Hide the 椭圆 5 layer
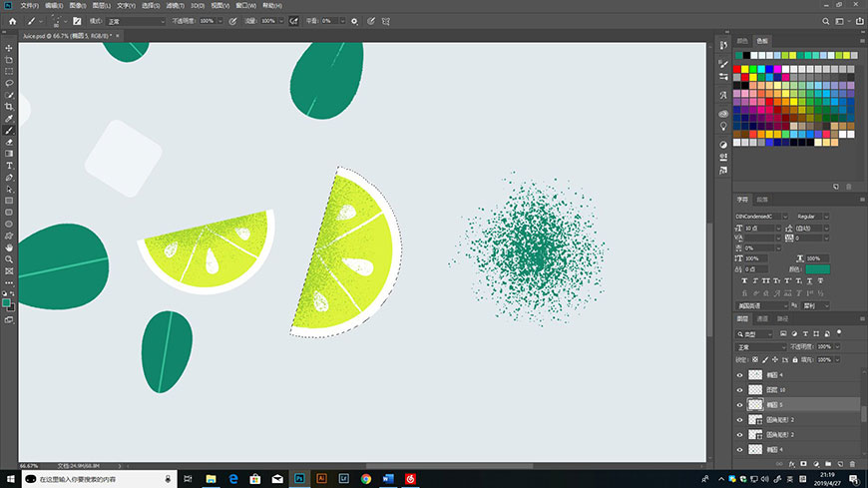 pyautogui.click(x=739, y=405)
